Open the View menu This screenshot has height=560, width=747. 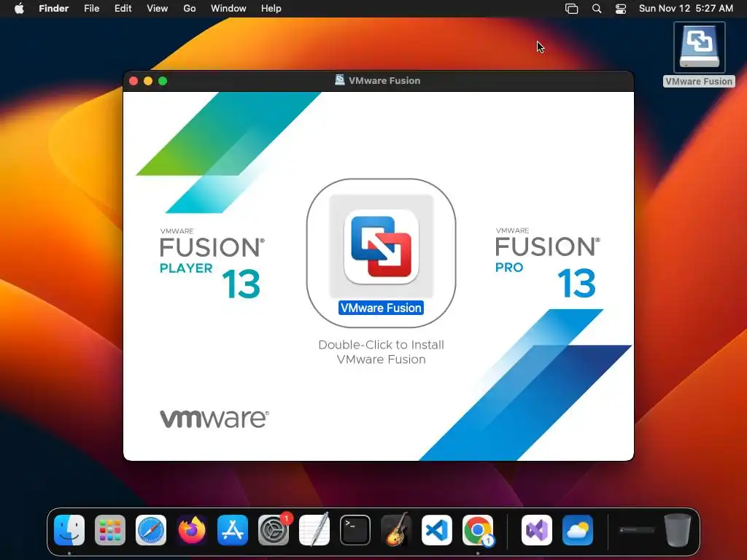click(158, 9)
